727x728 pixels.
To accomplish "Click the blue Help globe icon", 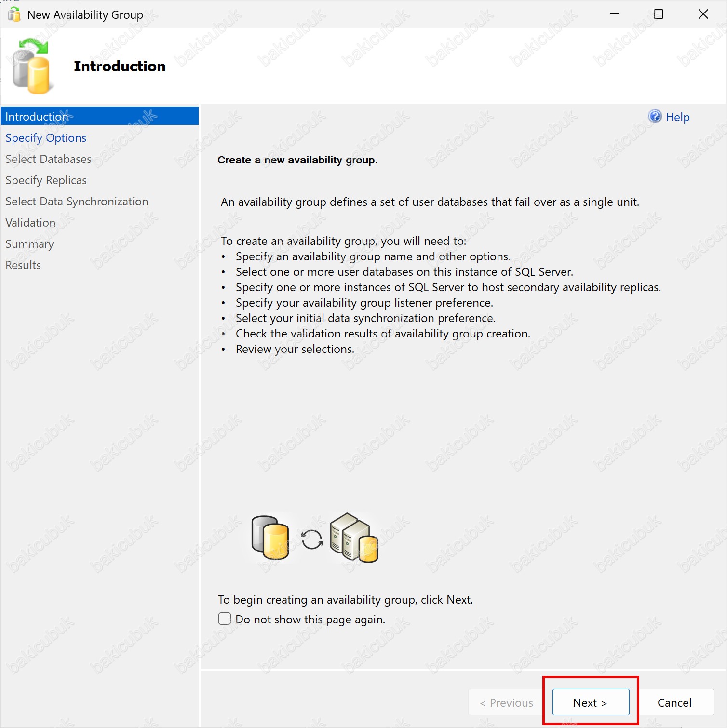I will [655, 116].
